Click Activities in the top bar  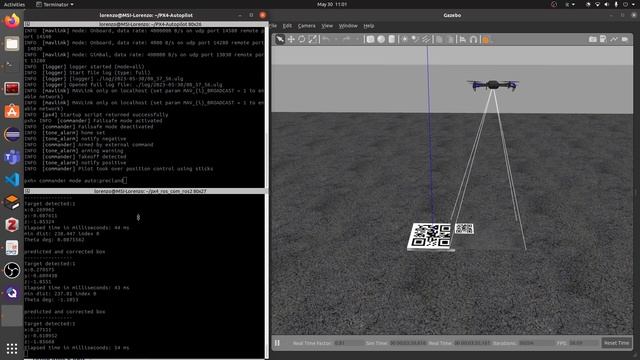click(14, 4)
